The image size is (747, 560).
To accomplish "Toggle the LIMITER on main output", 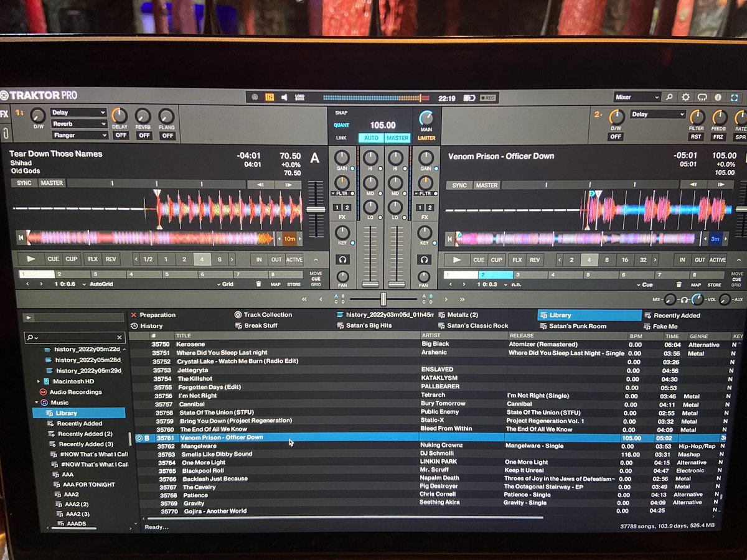I will pos(426,138).
